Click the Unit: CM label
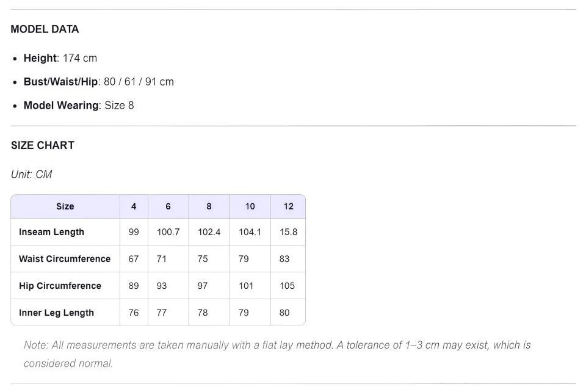Screen dimensions: 586x392 (x=31, y=174)
